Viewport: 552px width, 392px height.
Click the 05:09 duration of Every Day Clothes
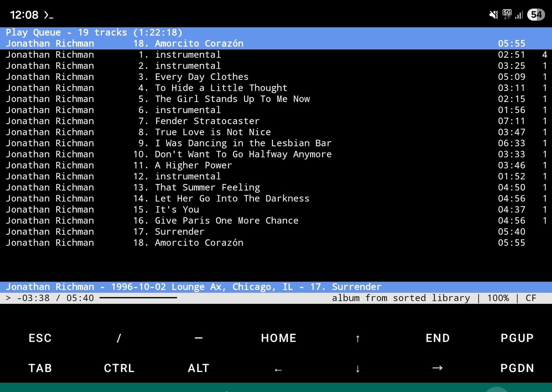click(511, 77)
